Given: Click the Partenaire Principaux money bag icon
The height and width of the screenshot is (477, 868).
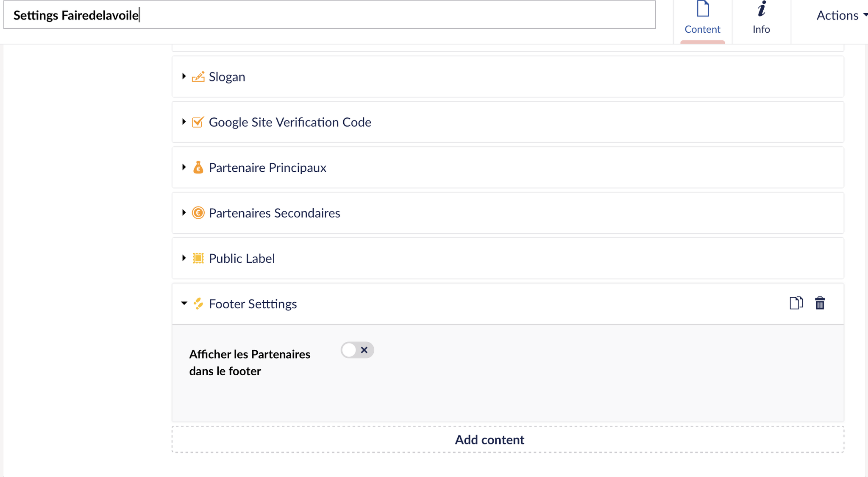Looking at the screenshot, I should 198,167.
